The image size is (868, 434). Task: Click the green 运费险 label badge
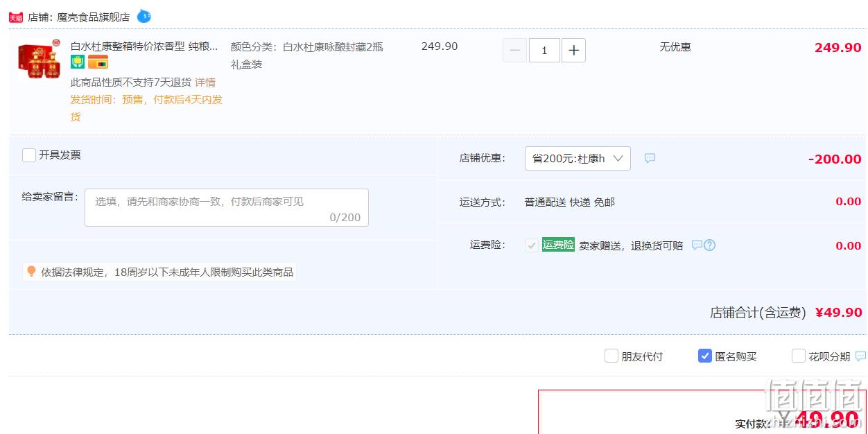(x=558, y=244)
